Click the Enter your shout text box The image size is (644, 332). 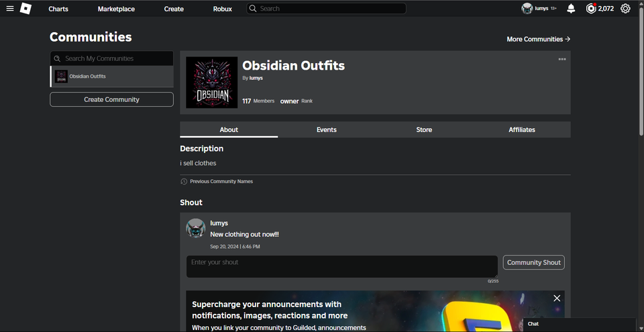pyautogui.click(x=341, y=267)
